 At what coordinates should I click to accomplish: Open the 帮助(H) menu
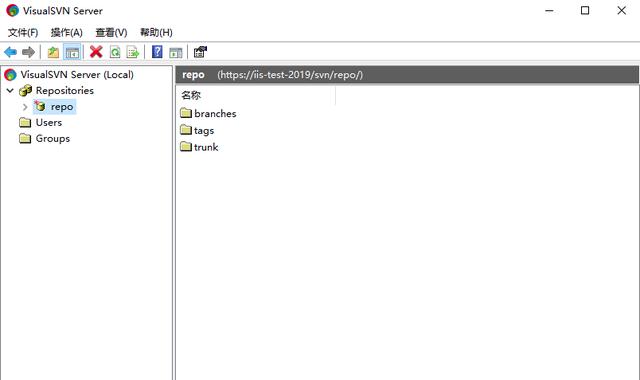click(x=156, y=32)
